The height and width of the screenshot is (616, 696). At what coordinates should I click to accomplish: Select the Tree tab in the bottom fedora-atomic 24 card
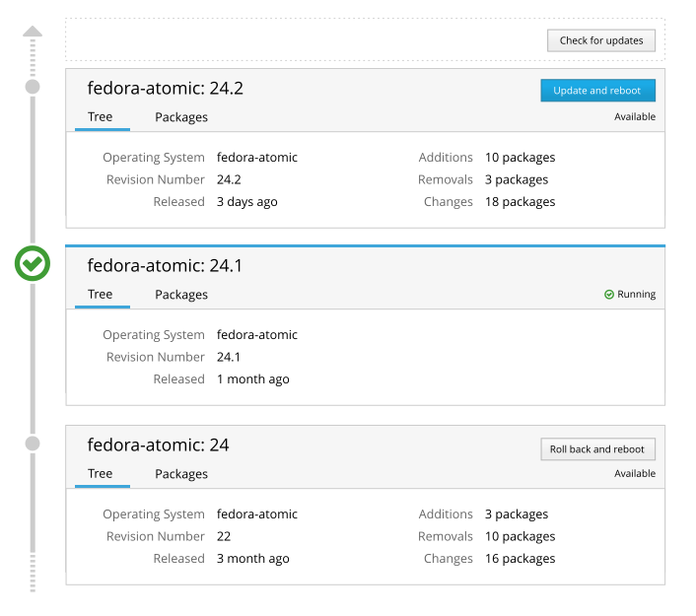[101, 474]
